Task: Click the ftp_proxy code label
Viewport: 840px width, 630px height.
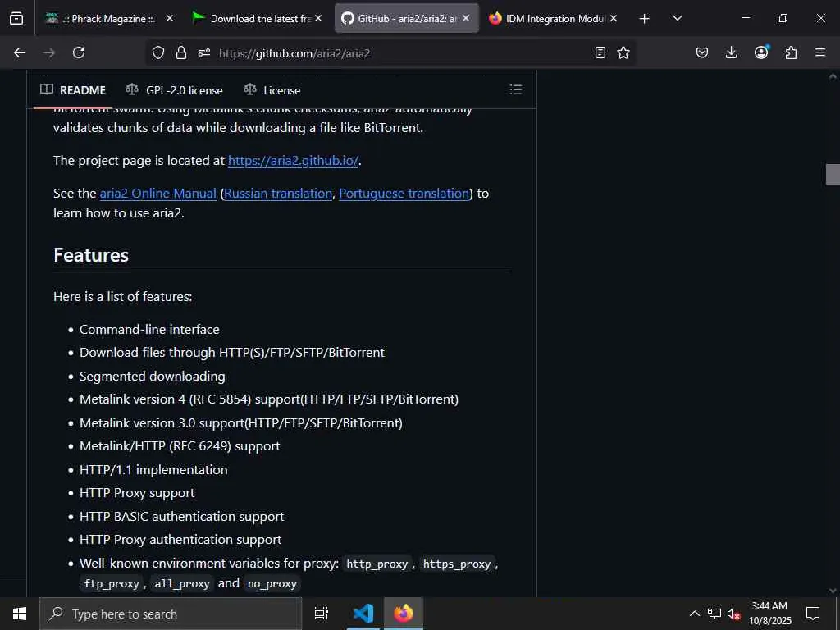Action: coord(112,583)
